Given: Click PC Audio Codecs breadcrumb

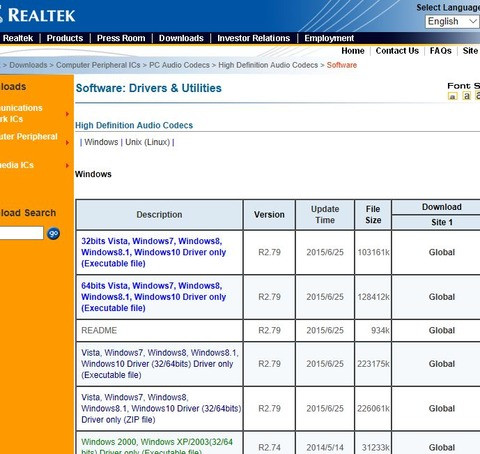Looking at the screenshot, I should [x=179, y=65].
